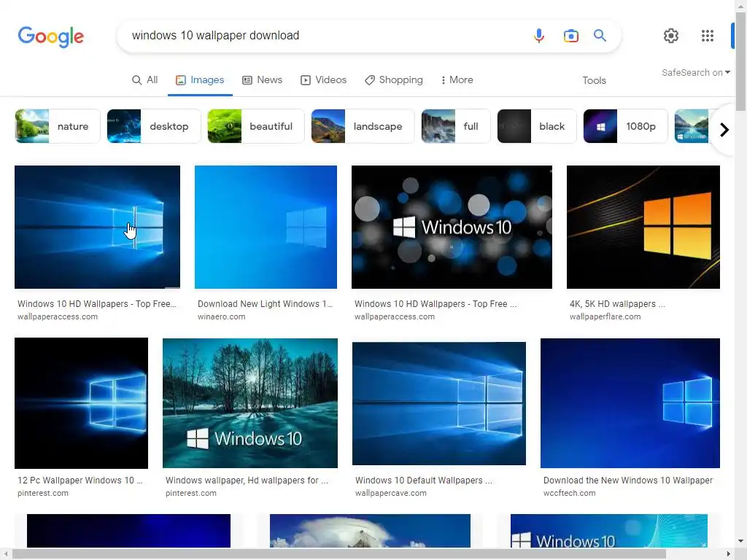Click 'Download the New Windows 10 Wallpaper' title
The width and height of the screenshot is (747, 560).
pyautogui.click(x=628, y=481)
